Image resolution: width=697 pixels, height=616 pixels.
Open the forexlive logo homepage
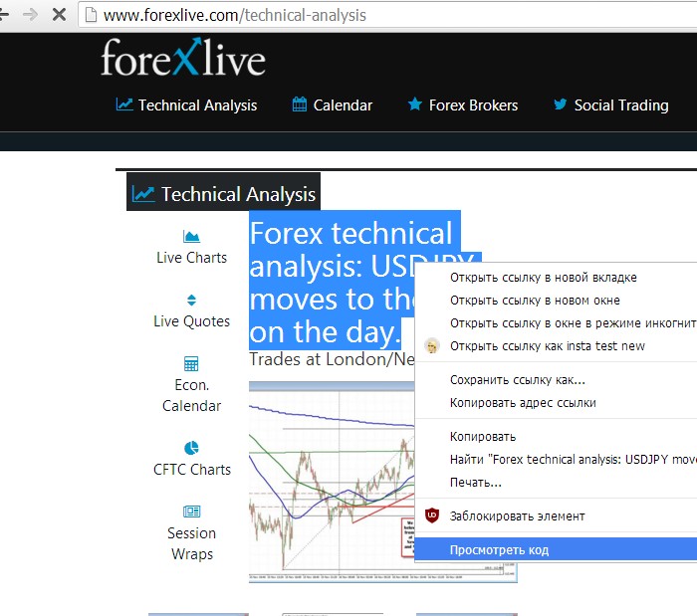coord(183,58)
